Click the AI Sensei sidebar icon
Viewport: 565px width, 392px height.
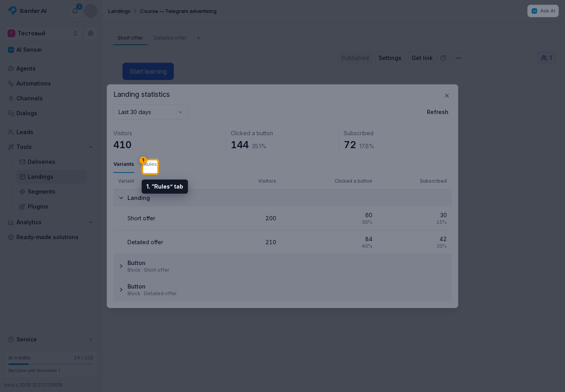[x=11, y=50]
